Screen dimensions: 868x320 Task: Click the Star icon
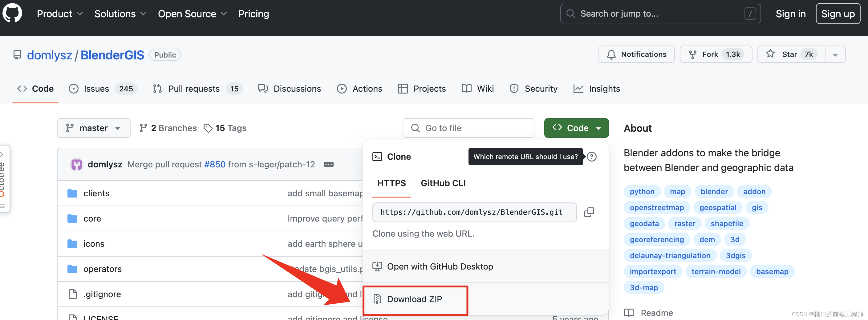click(x=770, y=54)
